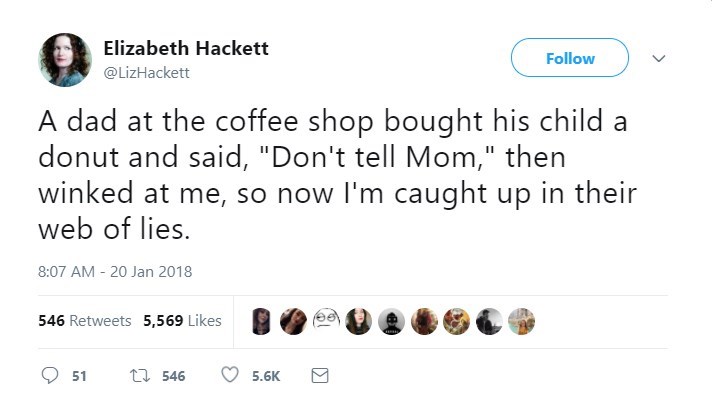712x400 pixels.
Task: Expand the tweet options chevron menu
Action: 658,59
